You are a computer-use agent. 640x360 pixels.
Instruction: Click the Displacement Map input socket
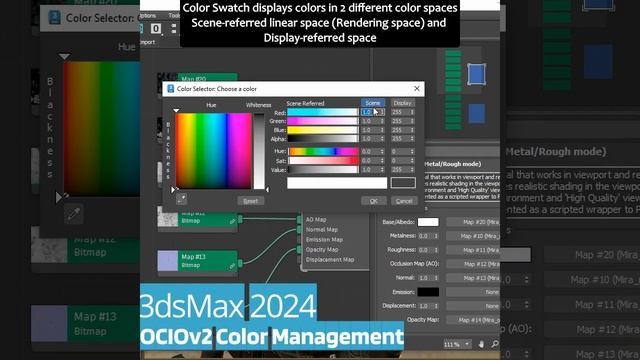[x=299, y=260]
